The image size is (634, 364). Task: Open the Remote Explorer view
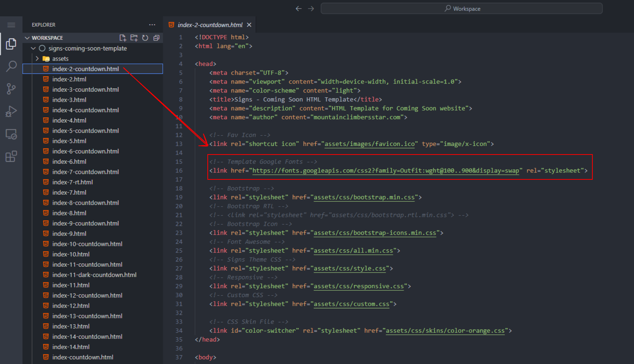11,134
